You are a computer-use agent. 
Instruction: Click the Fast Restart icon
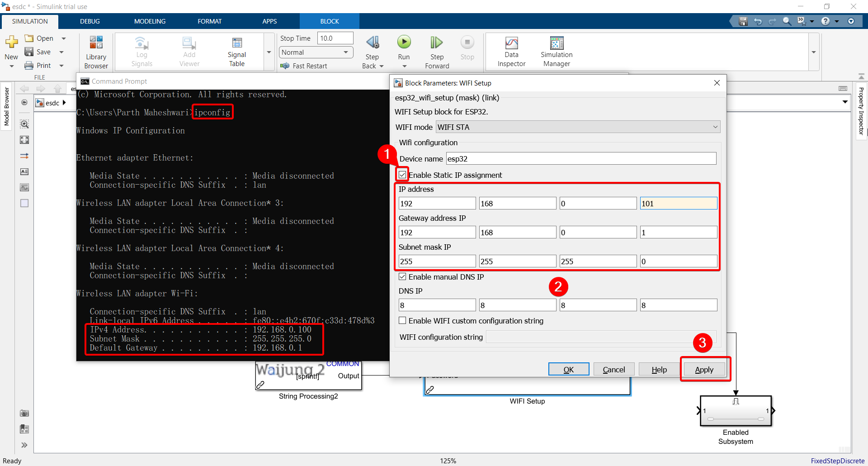[285, 66]
